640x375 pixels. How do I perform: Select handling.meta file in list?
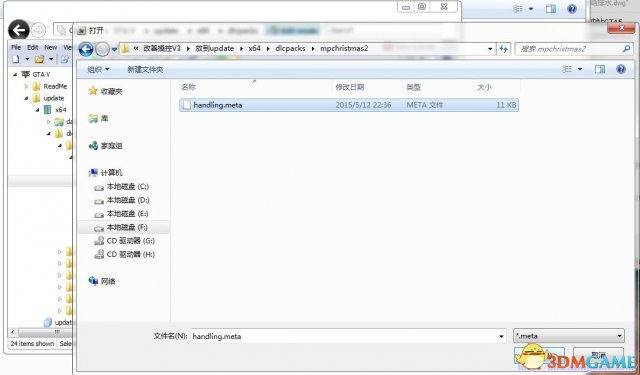coord(349,105)
